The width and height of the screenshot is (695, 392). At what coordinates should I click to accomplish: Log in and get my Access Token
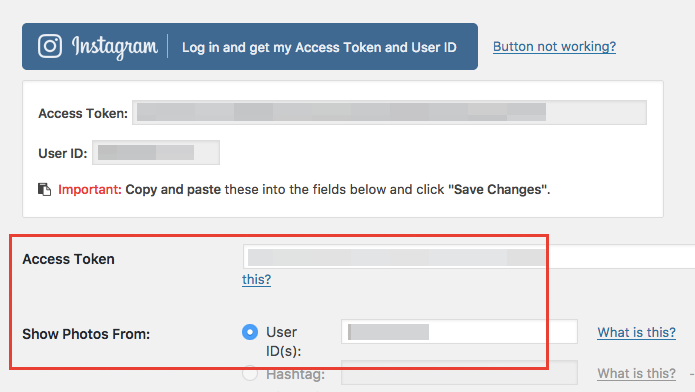coord(250,47)
